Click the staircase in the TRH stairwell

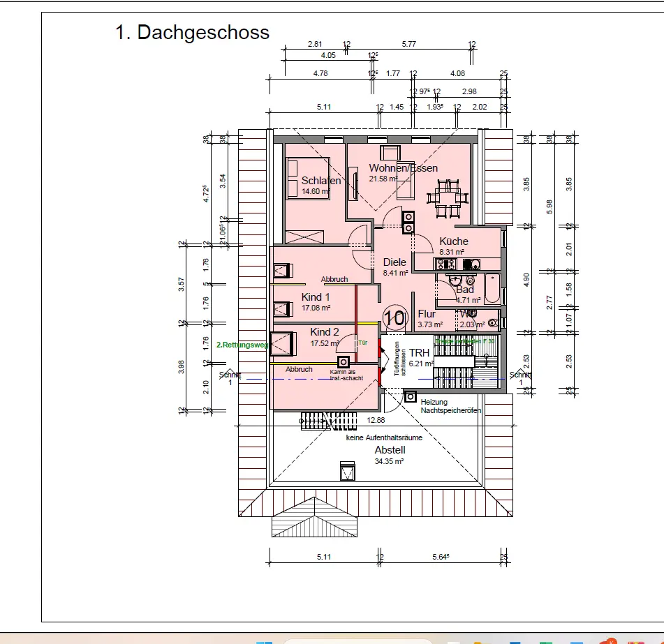click(466, 361)
